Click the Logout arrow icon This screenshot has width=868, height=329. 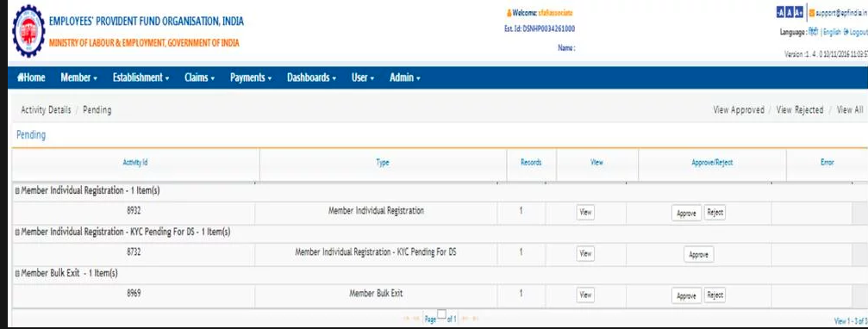tap(846, 33)
